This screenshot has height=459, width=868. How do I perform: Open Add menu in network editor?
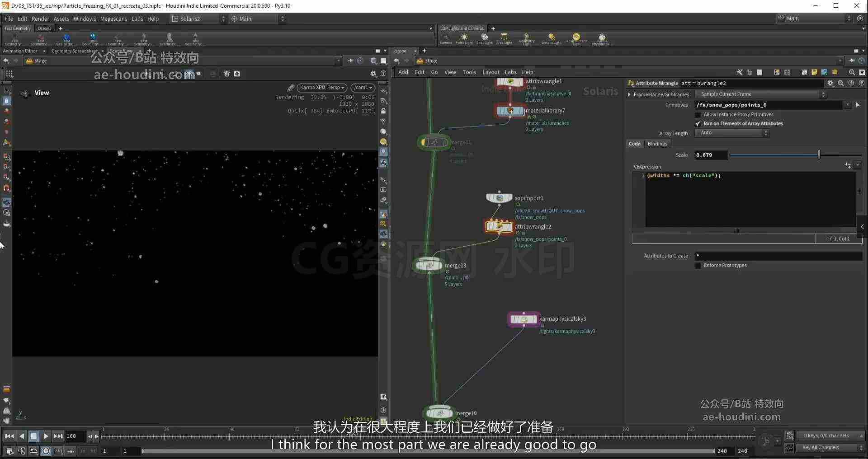[403, 72]
